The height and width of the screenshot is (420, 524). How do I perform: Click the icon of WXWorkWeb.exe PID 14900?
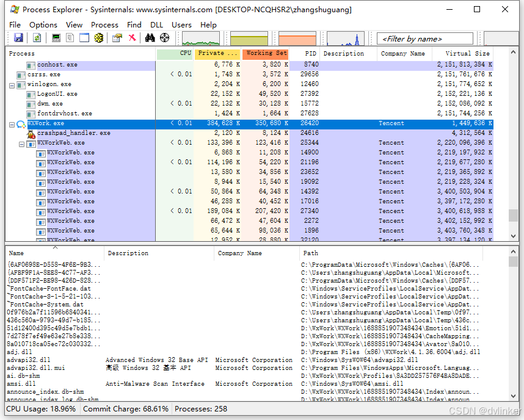click(41, 153)
